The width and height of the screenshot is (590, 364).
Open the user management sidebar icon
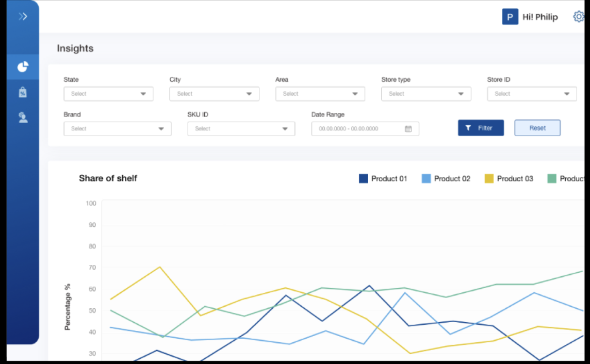(x=23, y=118)
